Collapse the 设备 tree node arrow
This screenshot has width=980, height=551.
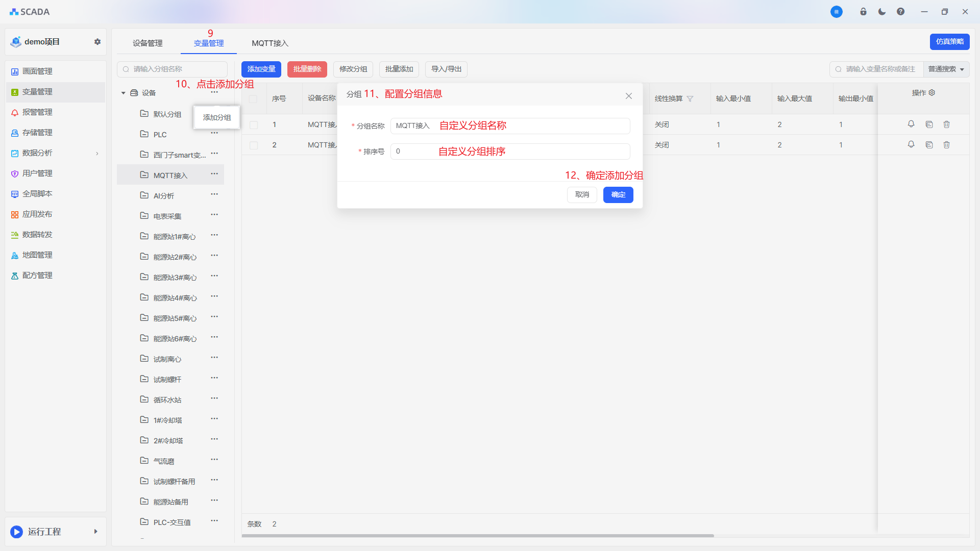(124, 93)
